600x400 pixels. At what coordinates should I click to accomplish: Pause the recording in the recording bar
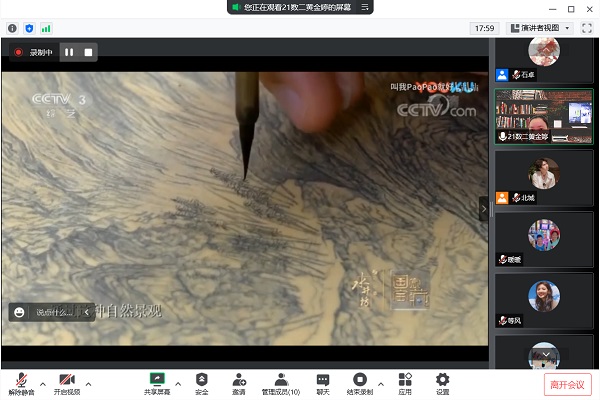(x=69, y=52)
